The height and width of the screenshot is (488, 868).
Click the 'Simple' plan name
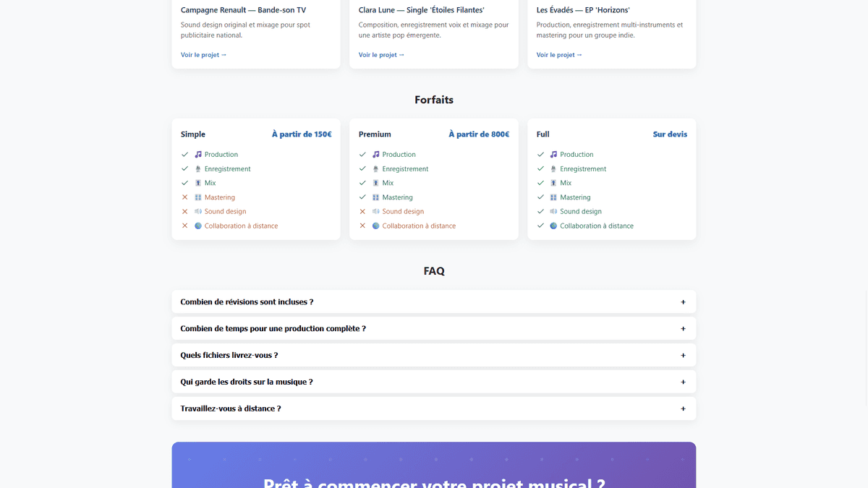coord(193,134)
